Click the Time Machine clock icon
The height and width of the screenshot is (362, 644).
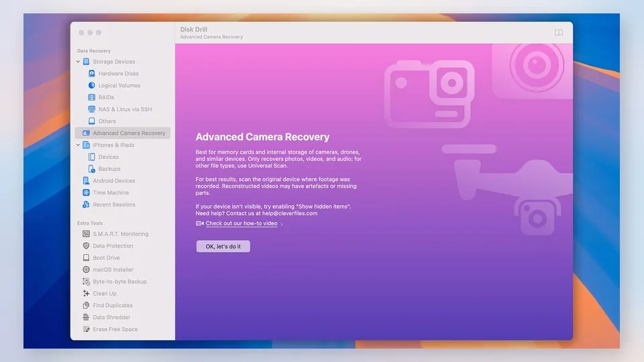coord(87,192)
